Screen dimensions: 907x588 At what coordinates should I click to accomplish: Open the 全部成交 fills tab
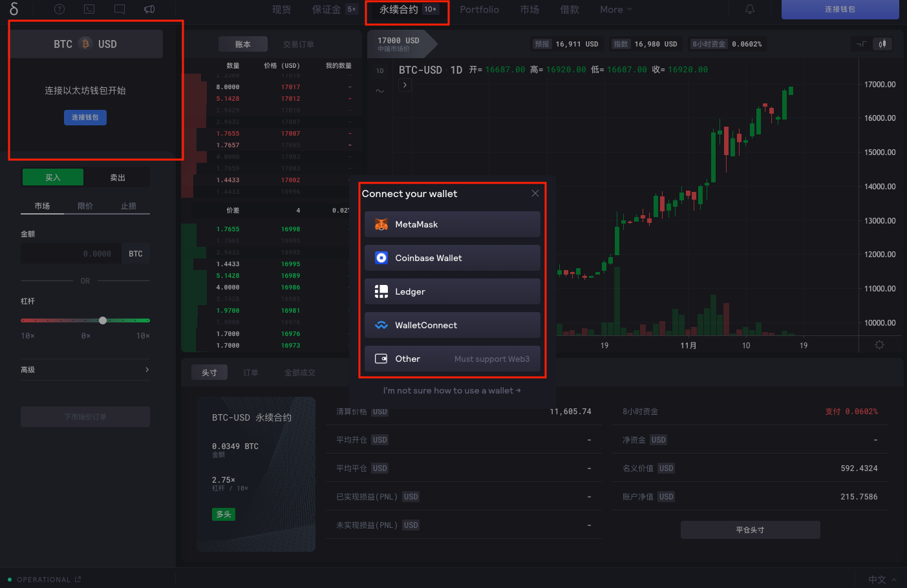(x=300, y=373)
